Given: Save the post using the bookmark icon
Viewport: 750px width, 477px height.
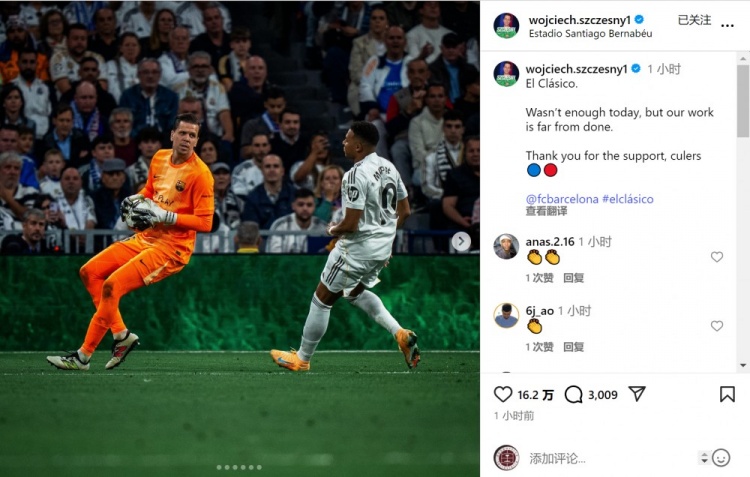Looking at the screenshot, I should coord(727,394).
